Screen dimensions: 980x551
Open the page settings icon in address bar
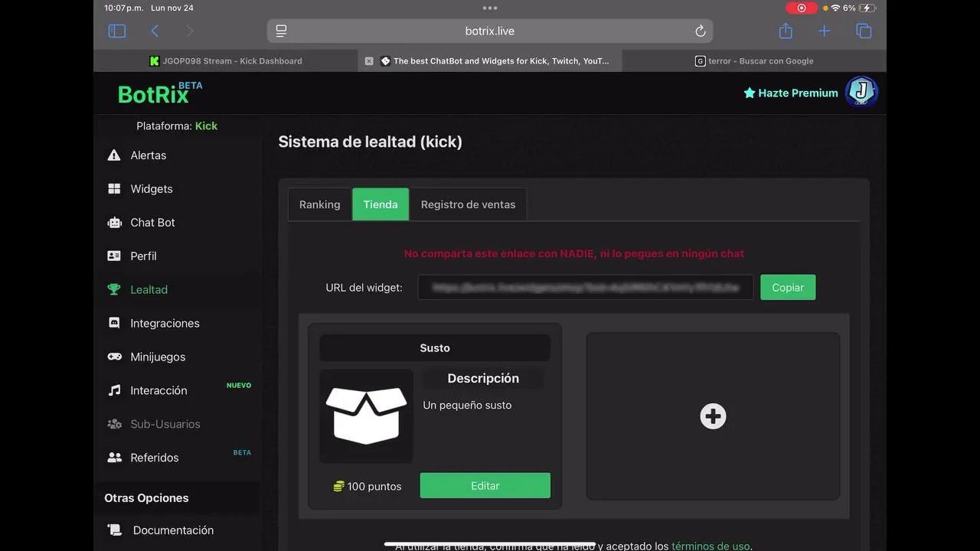pos(281,31)
